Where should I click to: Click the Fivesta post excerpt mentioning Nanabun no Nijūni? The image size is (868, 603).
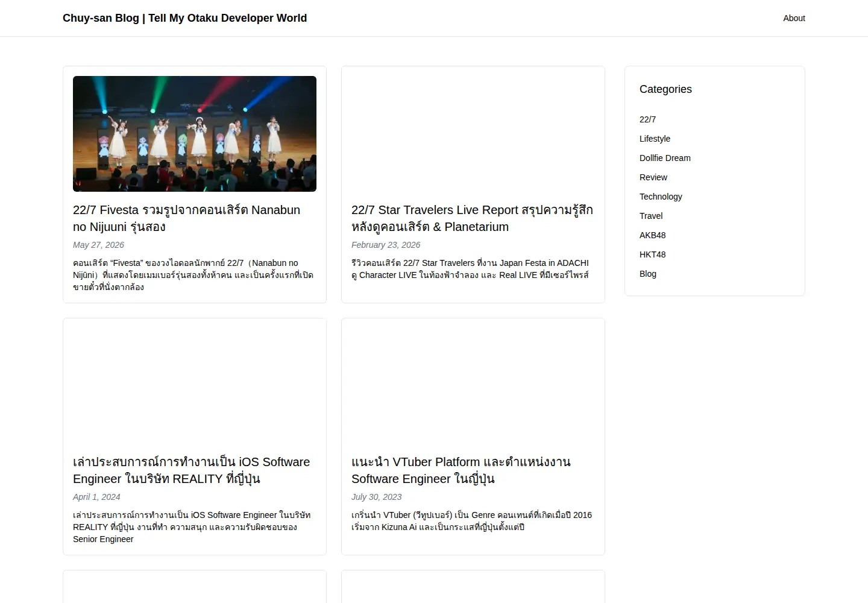pos(193,275)
